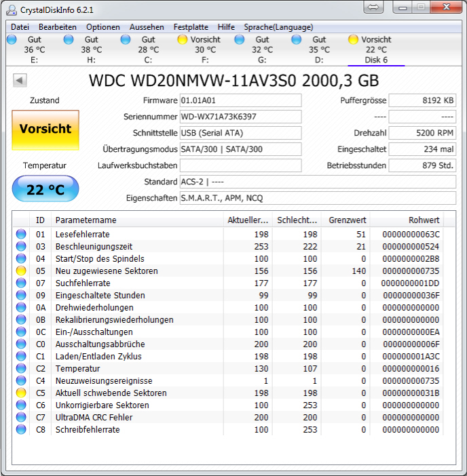The image size is (467, 476).
Task: Click the status orb for Ausschaltungsabbrüche
Action: point(21,344)
